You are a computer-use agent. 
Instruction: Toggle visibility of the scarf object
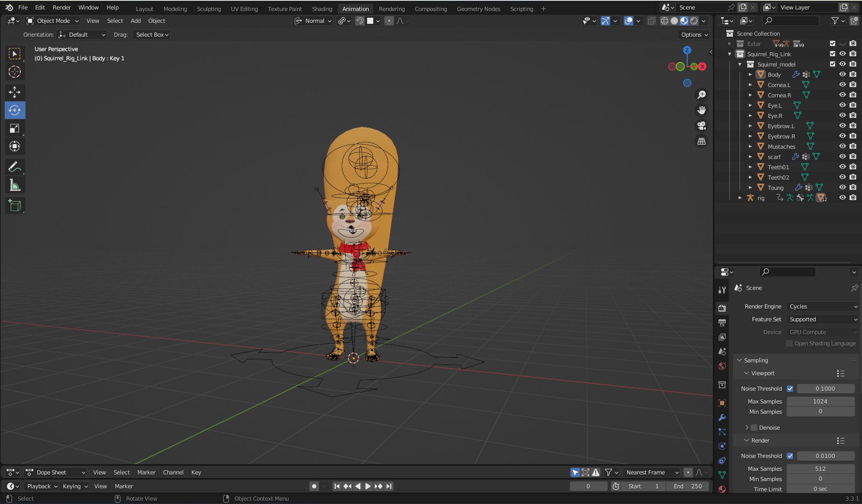842,157
